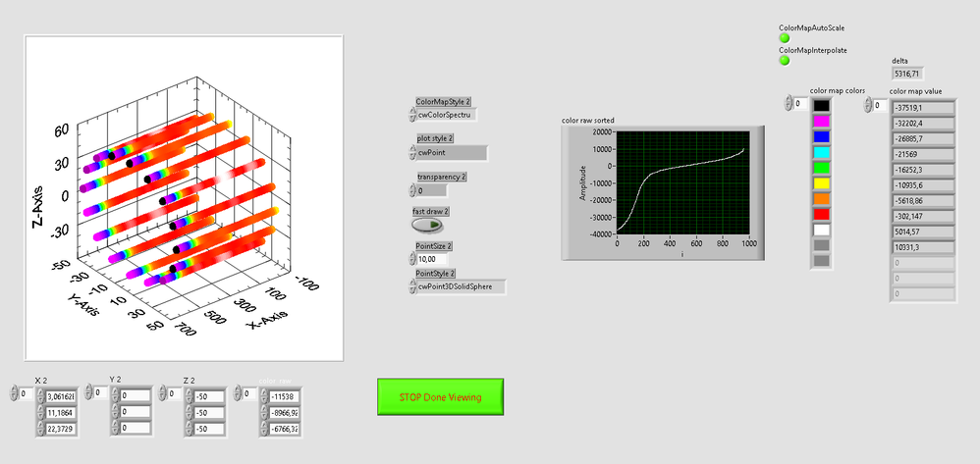The width and height of the screenshot is (980, 464).
Task: Toggle the ColorMapInterpolate green LED
Action: point(784,61)
